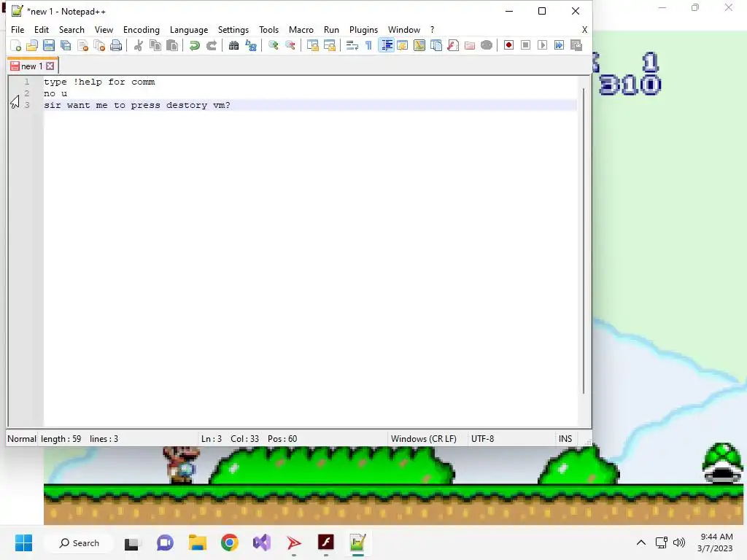Open the Tools menu
Viewport: 747px width, 560px height.
click(x=268, y=29)
